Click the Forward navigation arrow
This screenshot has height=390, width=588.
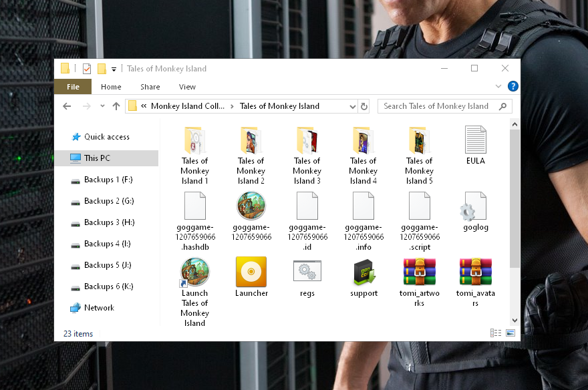click(87, 106)
